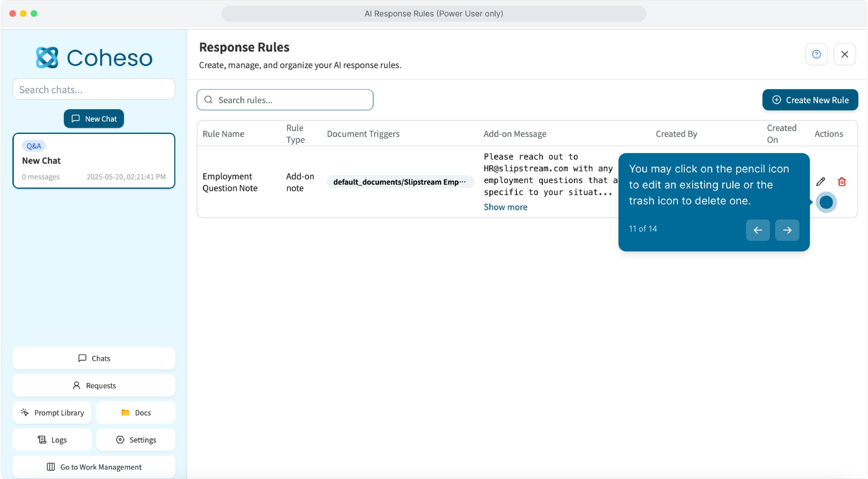Click the Coheso logo
The height and width of the screenshot is (479, 868).
94,58
